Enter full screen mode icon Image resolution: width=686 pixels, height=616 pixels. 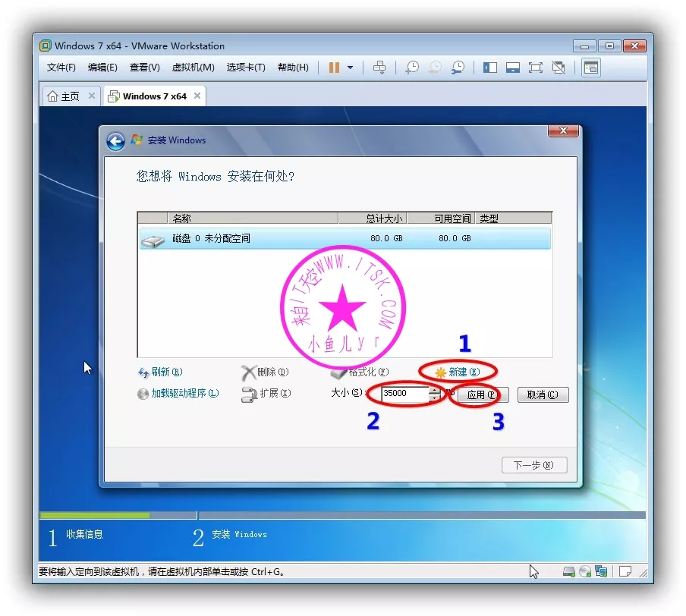point(536,68)
